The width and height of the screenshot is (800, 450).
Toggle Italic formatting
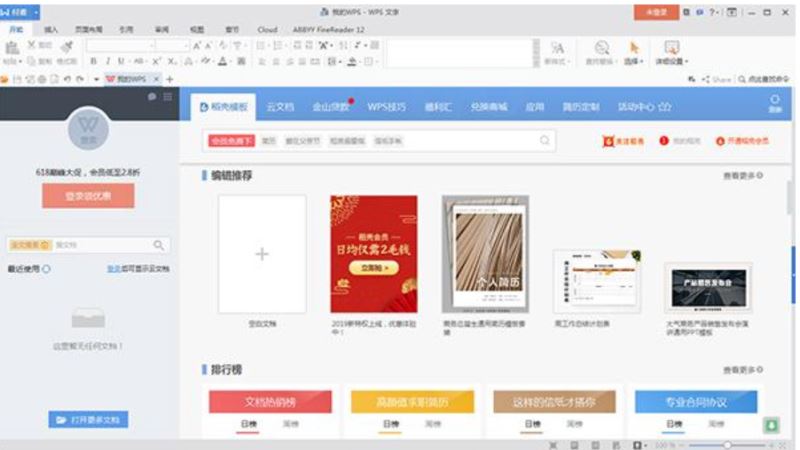108,61
